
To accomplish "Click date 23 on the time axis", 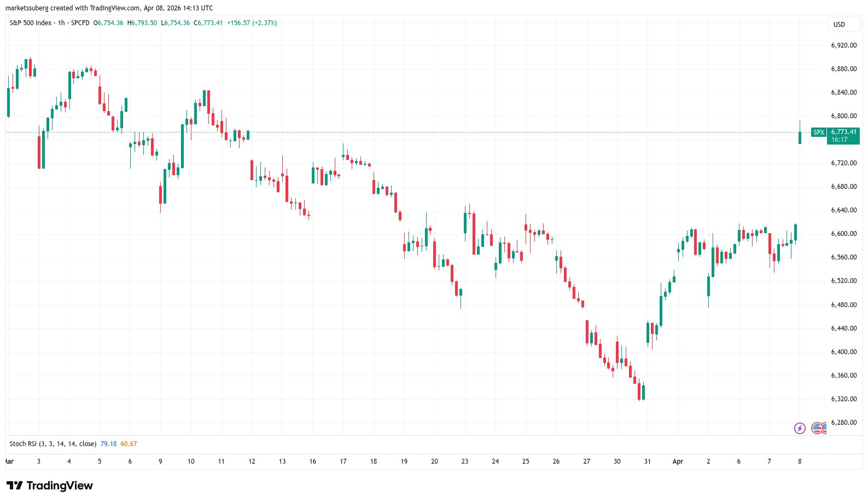I will (465, 461).
